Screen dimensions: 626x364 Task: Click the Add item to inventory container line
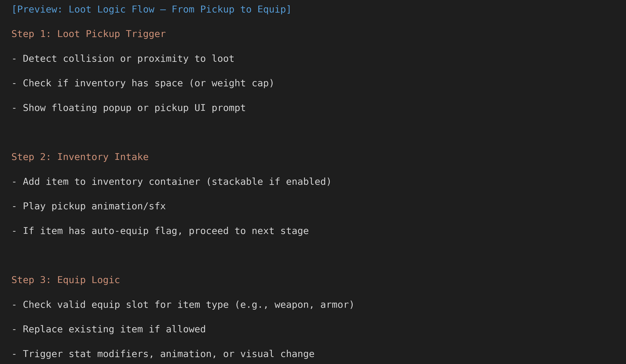[171, 182]
